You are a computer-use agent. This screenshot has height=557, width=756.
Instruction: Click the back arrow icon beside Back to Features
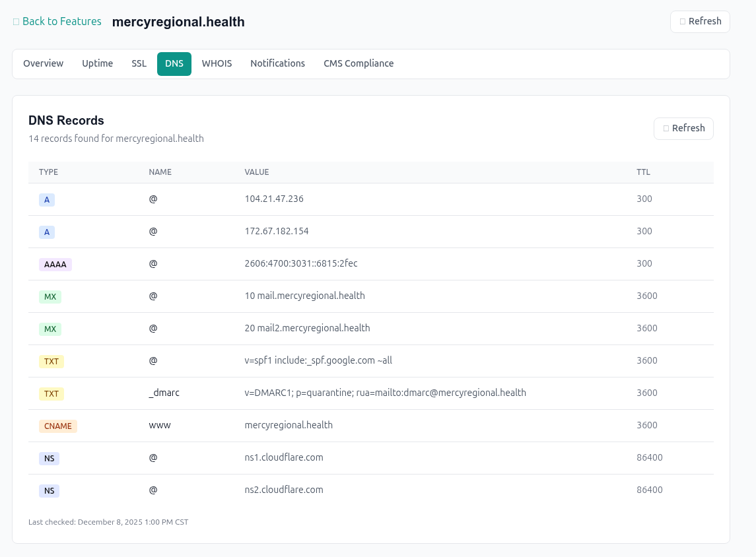coord(17,21)
